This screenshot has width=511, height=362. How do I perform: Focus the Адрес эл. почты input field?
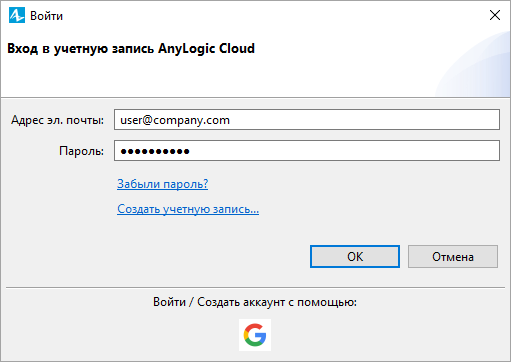[x=307, y=119]
